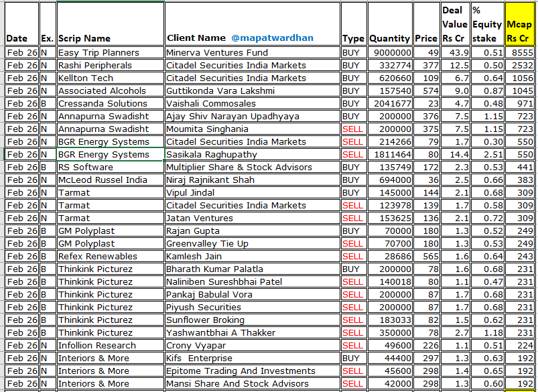Select Mcap value 971 cell

point(519,103)
